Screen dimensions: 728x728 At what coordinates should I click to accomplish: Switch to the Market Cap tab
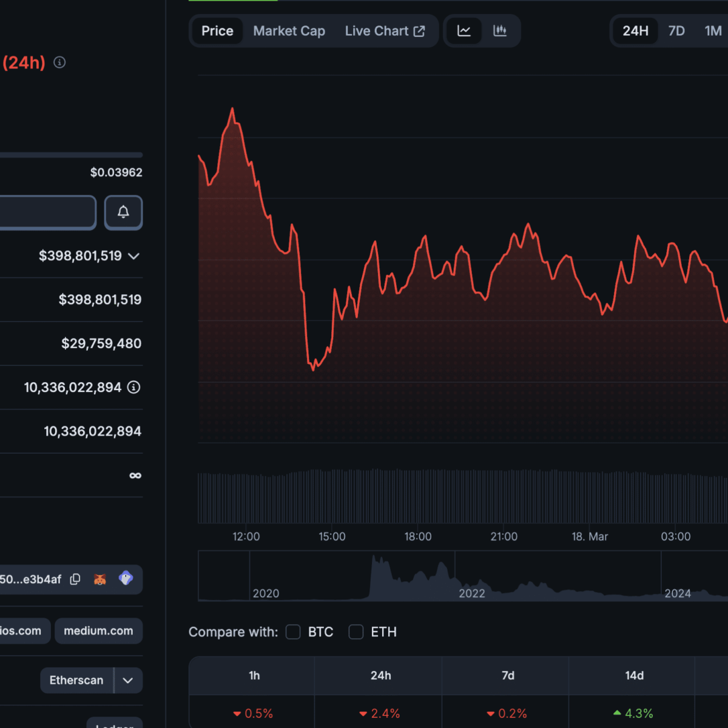[x=289, y=31]
